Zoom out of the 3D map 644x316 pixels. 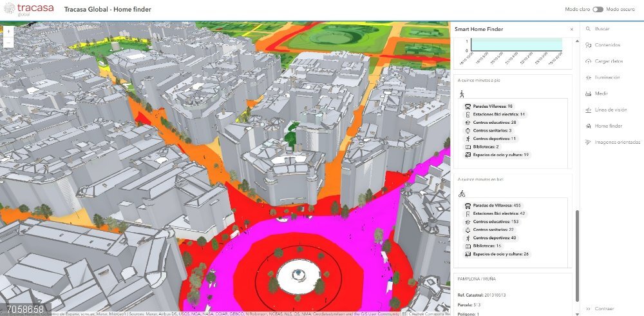[8, 42]
